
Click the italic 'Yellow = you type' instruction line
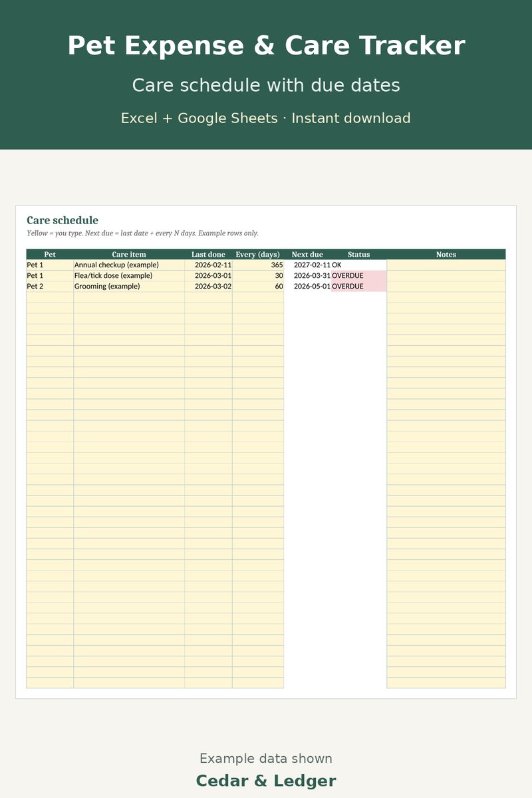pos(142,233)
